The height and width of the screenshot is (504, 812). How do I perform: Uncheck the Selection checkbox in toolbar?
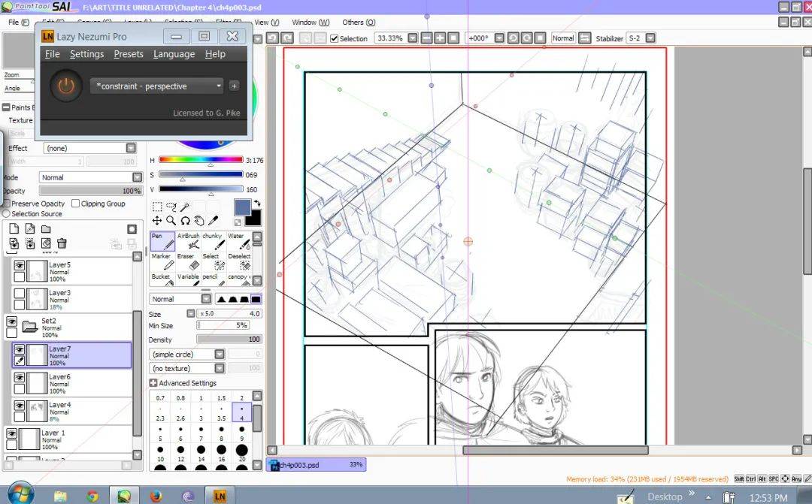click(335, 38)
